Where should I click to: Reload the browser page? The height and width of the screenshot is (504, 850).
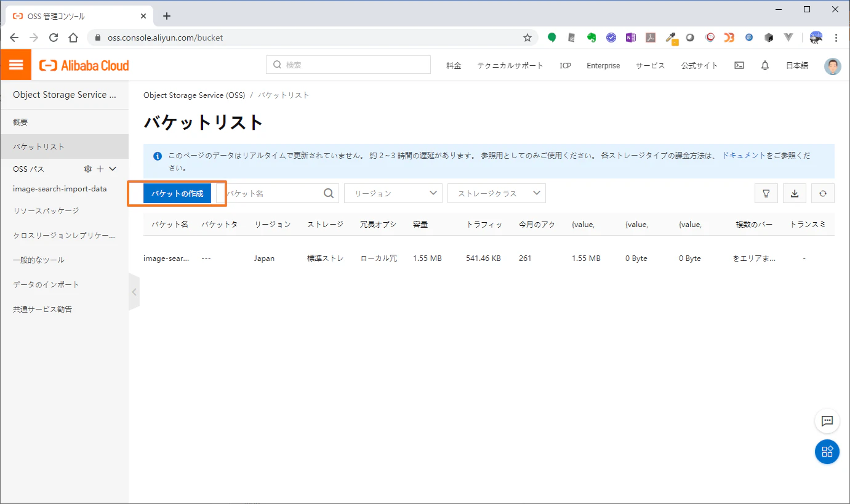point(54,38)
